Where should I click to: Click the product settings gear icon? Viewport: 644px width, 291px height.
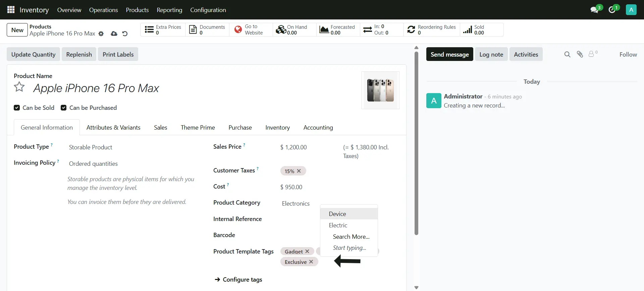tap(101, 34)
